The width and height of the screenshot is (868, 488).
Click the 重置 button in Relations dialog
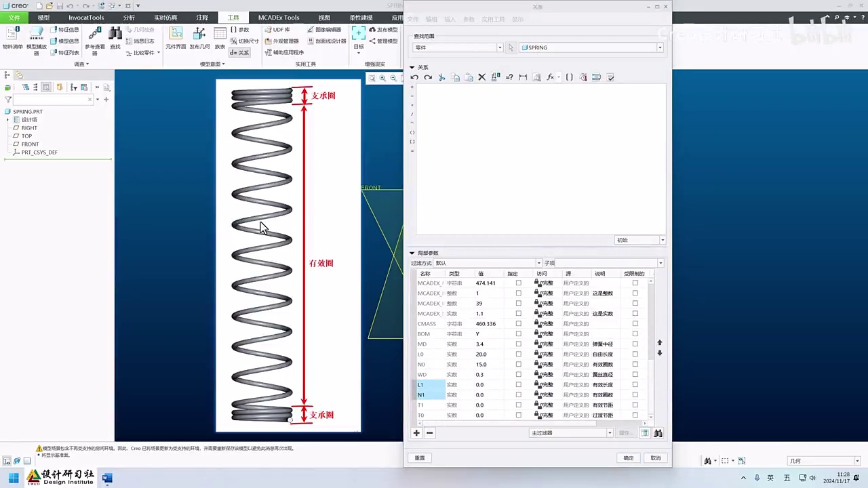tap(420, 458)
